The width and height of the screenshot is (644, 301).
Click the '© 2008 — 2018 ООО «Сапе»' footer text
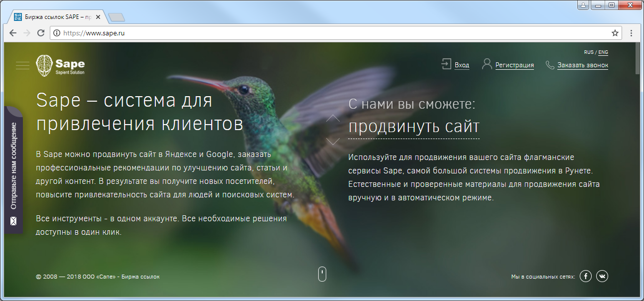98,277
